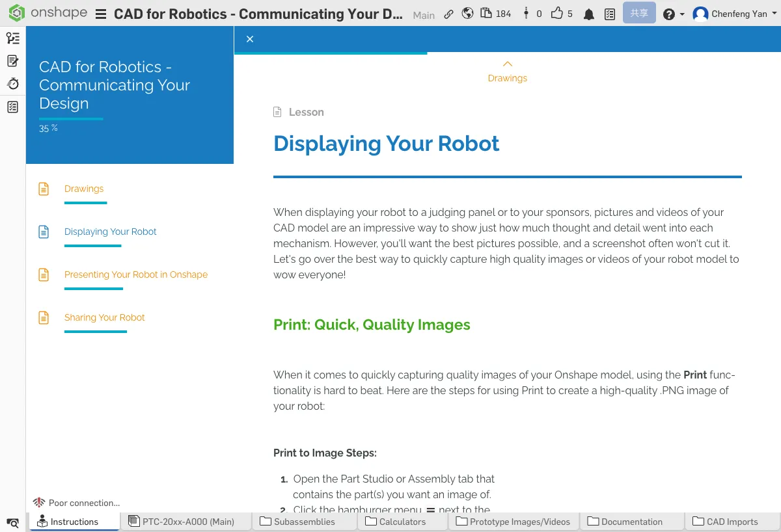Open the document notes icon in left sidebar
This screenshot has height=532, width=781.
pyautogui.click(x=12, y=61)
